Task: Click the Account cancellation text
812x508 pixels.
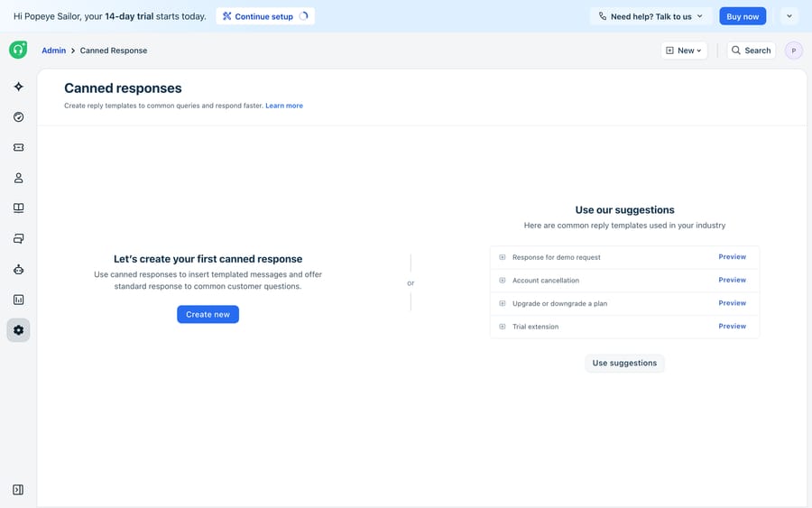Action: tap(546, 280)
